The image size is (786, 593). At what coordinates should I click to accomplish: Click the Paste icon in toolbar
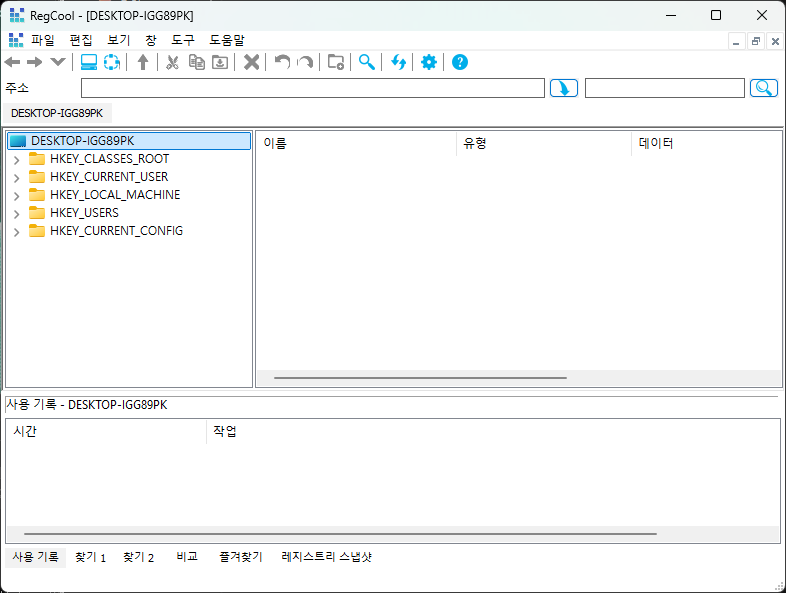(220, 62)
